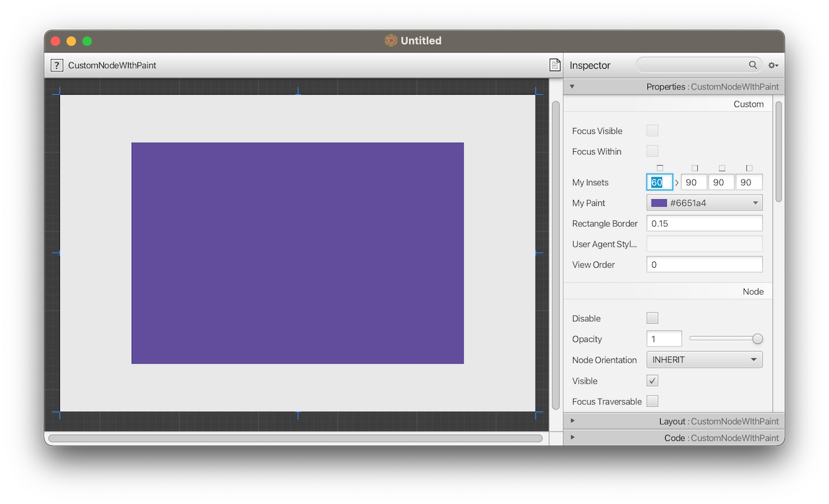The image size is (829, 504).
Task: Click the #6651a4 purple color swatch
Action: tap(658, 202)
